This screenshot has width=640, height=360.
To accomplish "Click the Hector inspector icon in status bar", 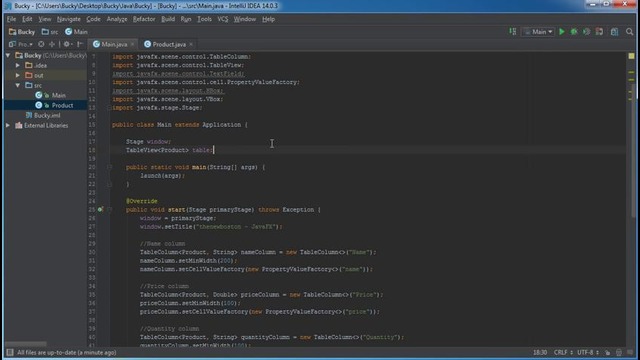I will (619, 352).
